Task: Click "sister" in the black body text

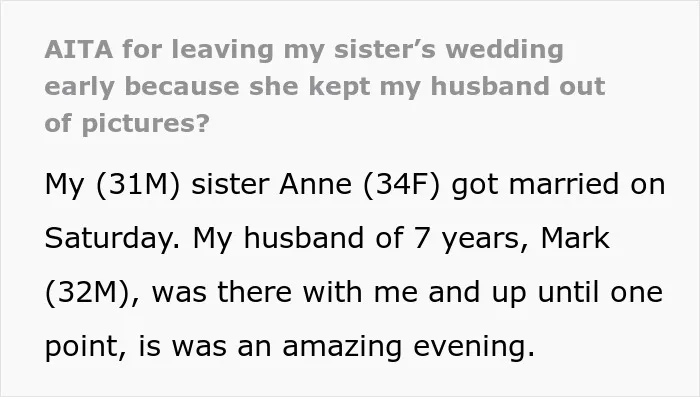Action: pos(230,184)
